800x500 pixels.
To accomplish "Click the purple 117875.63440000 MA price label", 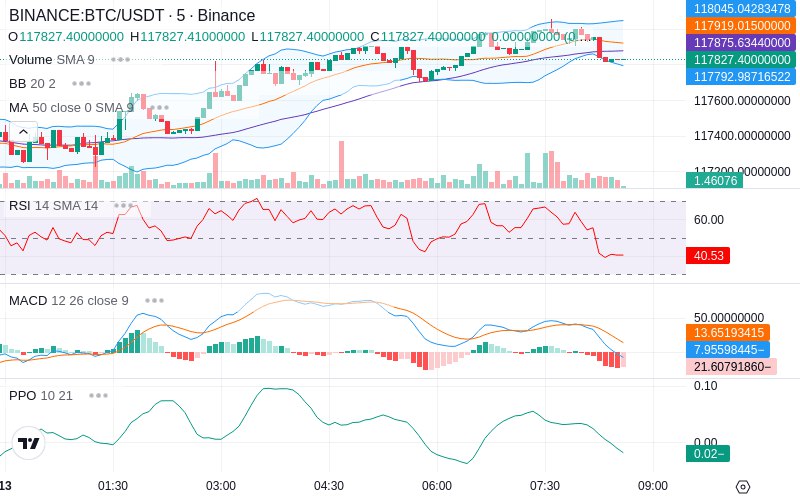I will 741,42.
